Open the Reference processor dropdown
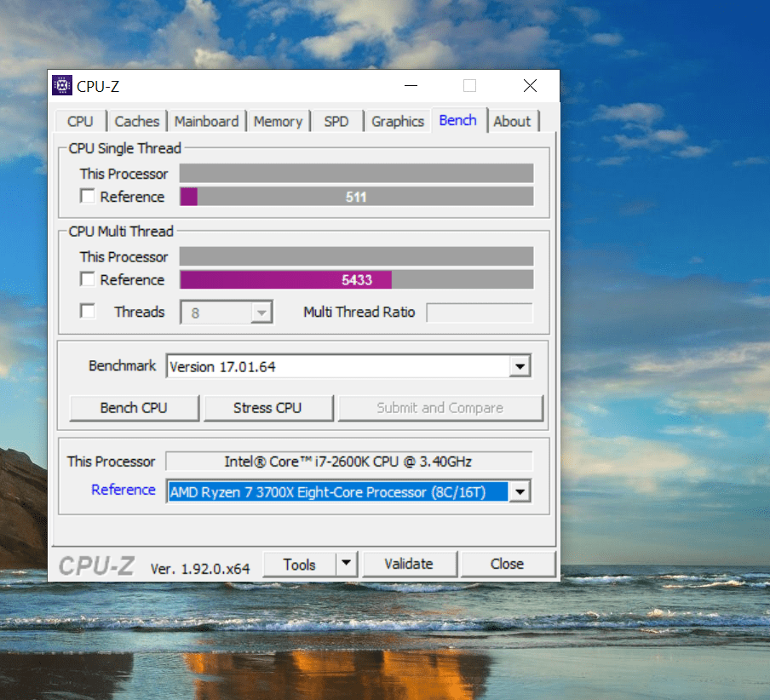The image size is (770, 700). tap(520, 491)
